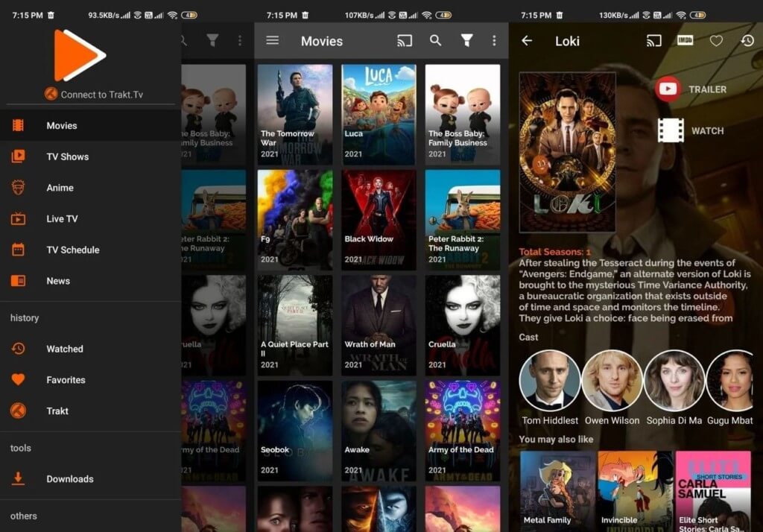The height and width of the screenshot is (532, 763).
Task: Tap the history clock icon on Loki screen
Action: 747,41
